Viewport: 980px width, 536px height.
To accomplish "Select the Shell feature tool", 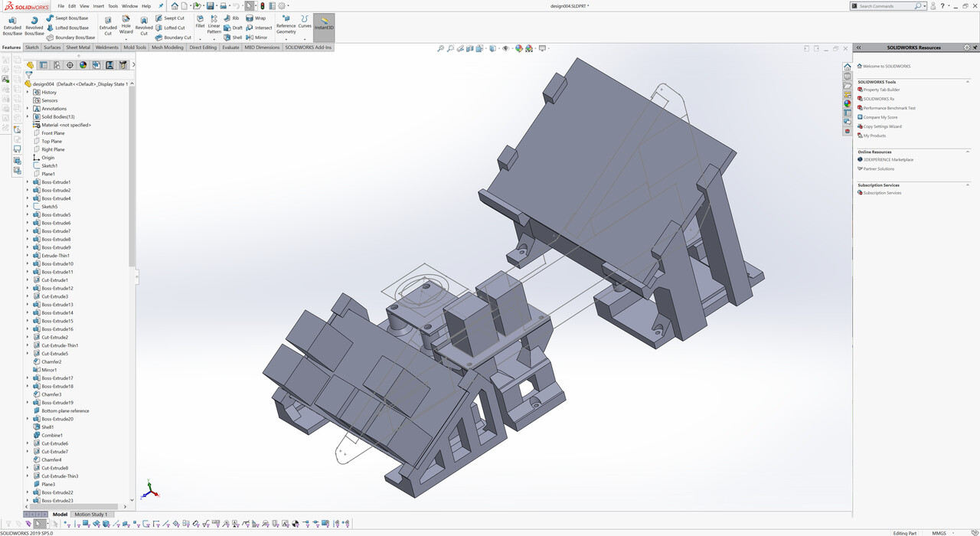I will coord(233,38).
